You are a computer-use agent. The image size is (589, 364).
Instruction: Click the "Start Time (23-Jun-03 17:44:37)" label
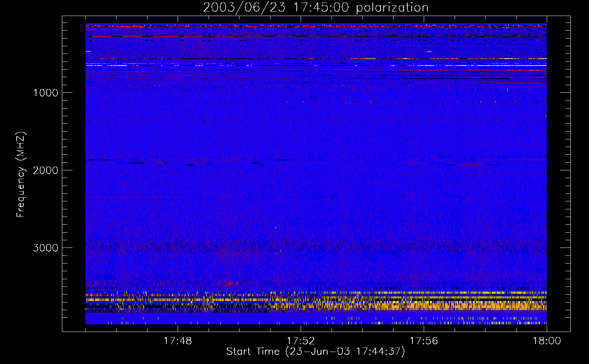point(316,352)
